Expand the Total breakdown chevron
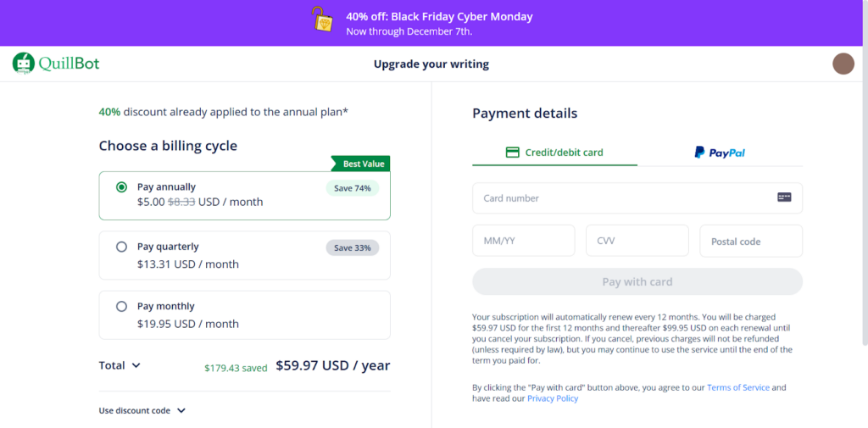 136,365
